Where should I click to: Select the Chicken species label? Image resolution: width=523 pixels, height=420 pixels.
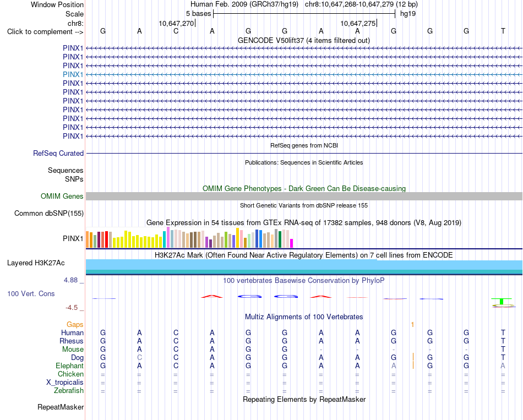click(70, 374)
